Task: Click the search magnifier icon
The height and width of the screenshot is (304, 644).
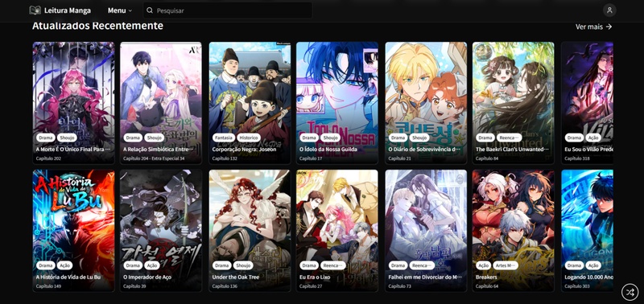Action: coord(150,10)
